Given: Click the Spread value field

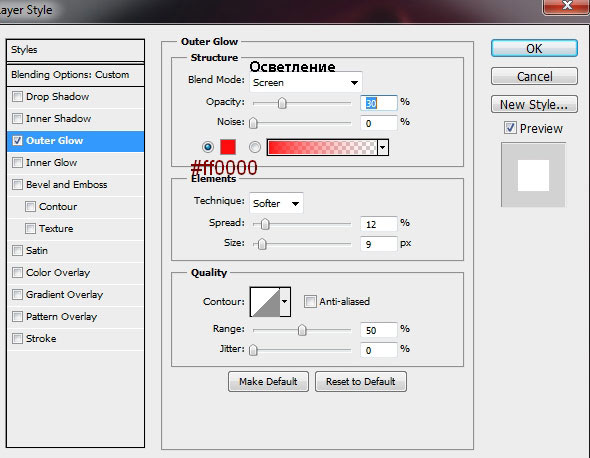Looking at the screenshot, I should pyautogui.click(x=379, y=224).
